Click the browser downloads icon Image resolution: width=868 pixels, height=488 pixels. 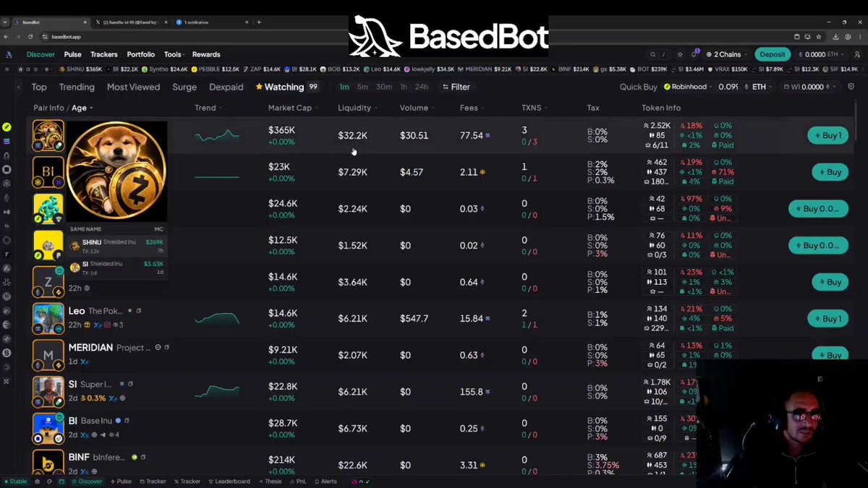pos(835,36)
